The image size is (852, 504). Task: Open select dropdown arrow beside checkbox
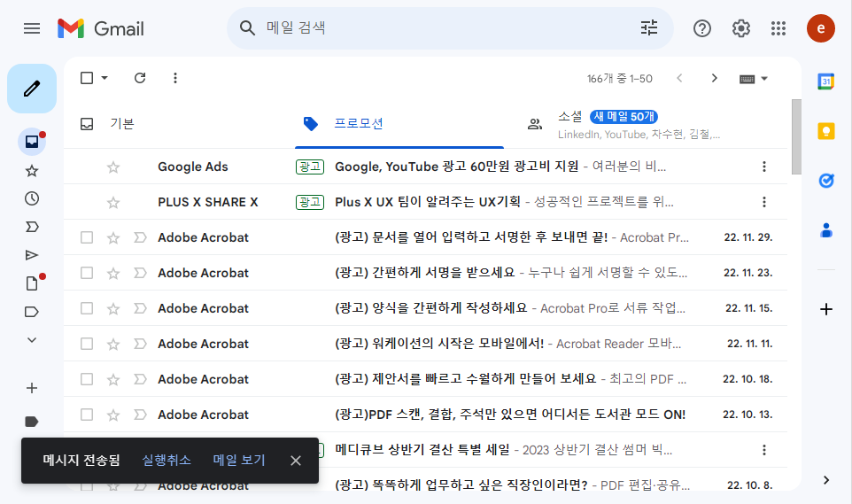click(x=105, y=78)
